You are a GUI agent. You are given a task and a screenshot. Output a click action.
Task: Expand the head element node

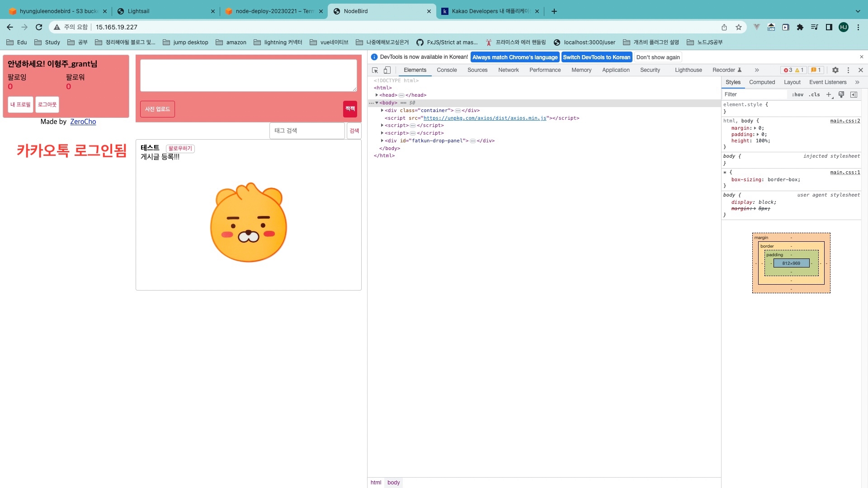[x=377, y=95]
